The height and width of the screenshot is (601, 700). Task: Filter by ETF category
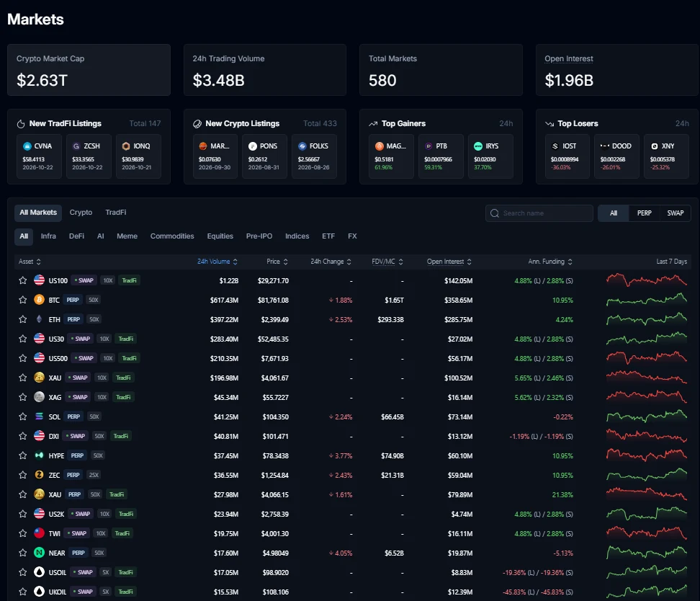pos(328,236)
